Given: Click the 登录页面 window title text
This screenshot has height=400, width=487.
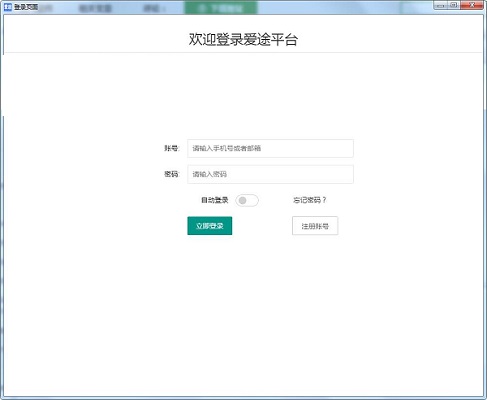Looking at the screenshot, I should [26, 7].
